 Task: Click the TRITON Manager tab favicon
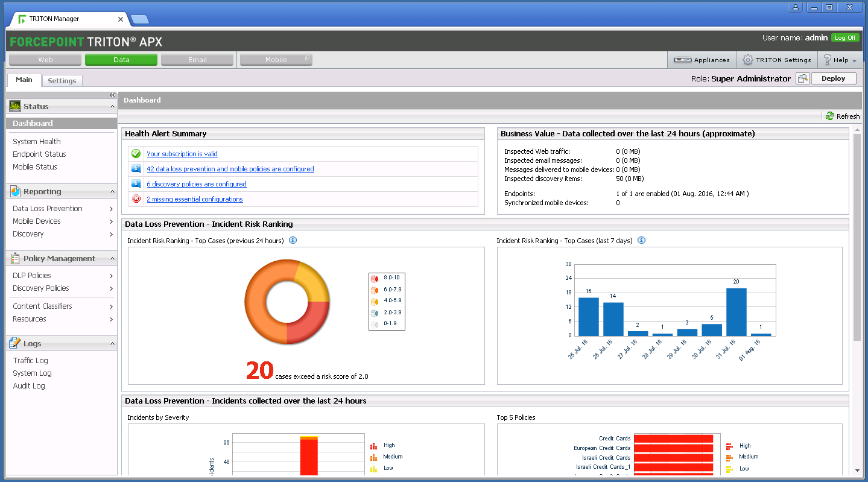coord(22,19)
